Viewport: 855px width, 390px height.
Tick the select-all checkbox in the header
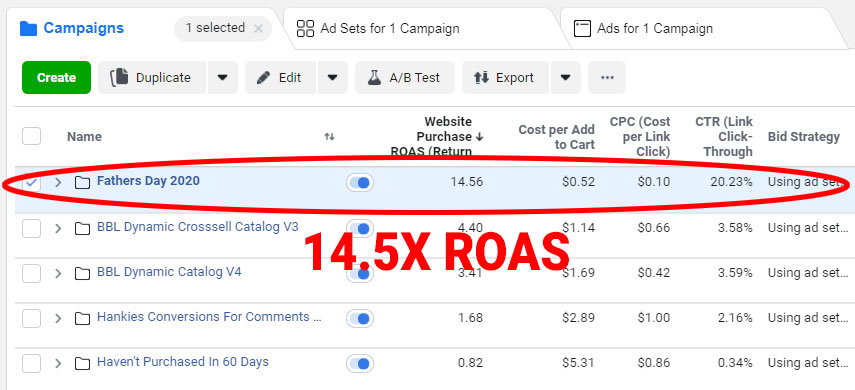32,135
